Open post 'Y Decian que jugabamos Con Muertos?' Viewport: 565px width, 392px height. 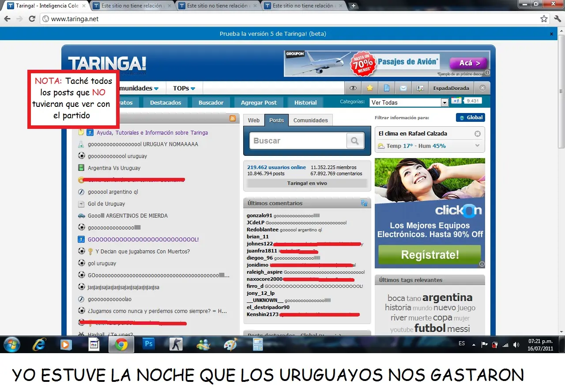point(143,252)
